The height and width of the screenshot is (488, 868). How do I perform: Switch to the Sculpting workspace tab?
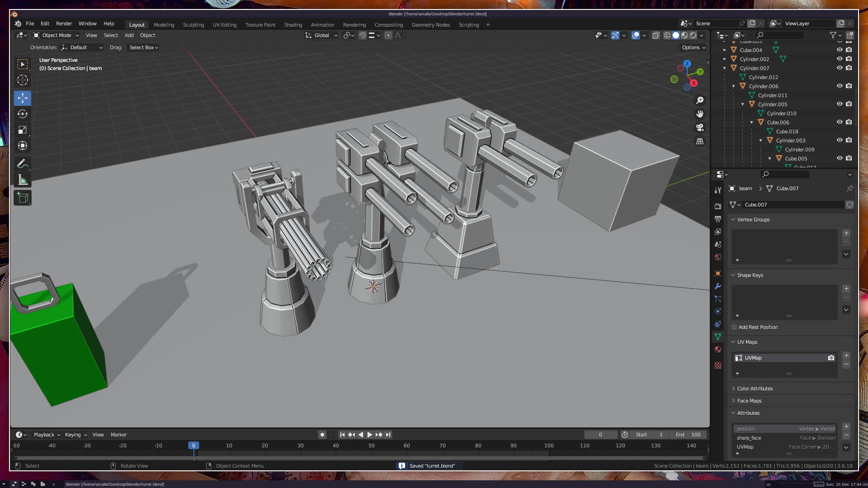(x=193, y=25)
